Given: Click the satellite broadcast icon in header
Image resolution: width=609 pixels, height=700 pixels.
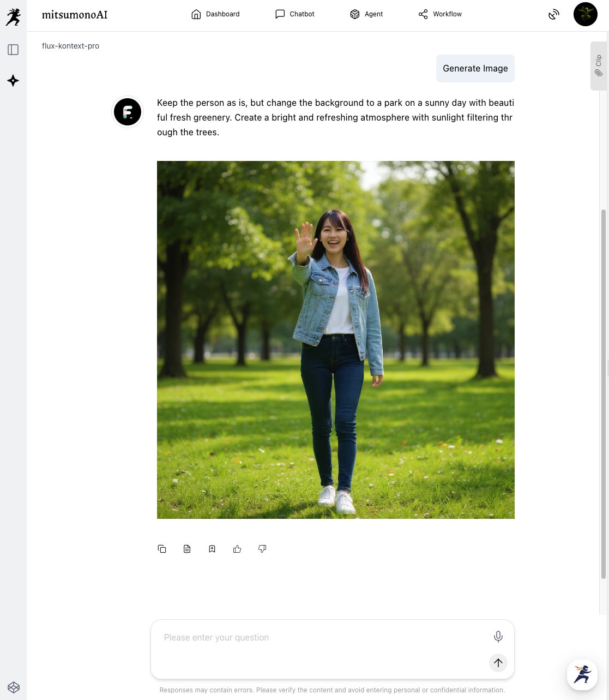Looking at the screenshot, I should [553, 15].
